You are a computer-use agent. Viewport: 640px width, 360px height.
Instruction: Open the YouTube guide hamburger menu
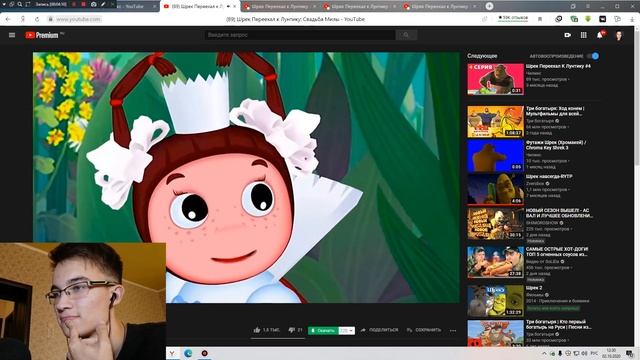[x=12, y=35]
